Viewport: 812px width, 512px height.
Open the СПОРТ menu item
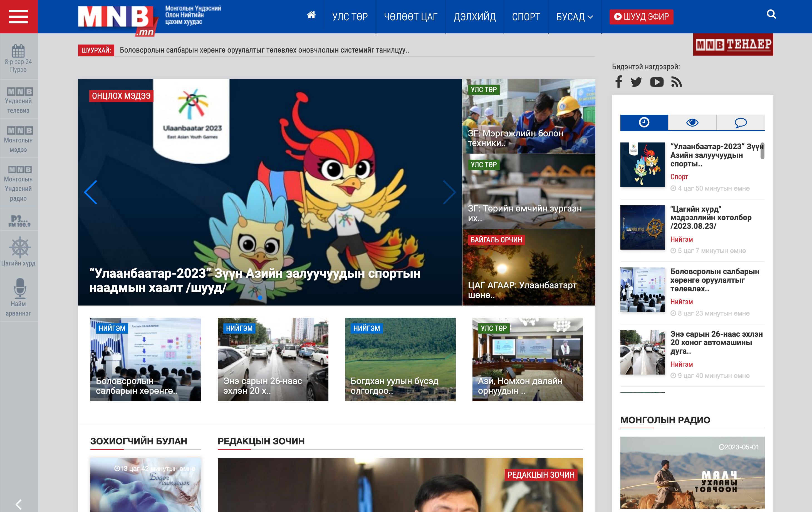526,16
